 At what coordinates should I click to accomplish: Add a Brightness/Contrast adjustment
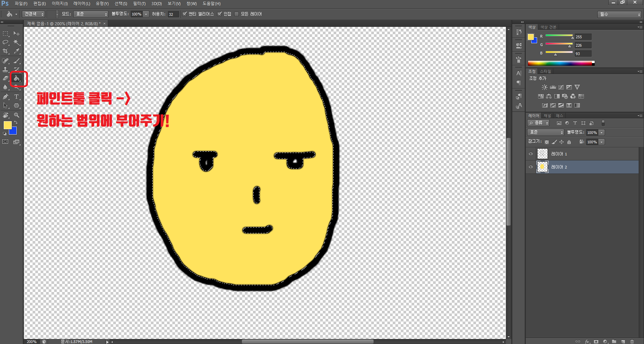click(545, 87)
